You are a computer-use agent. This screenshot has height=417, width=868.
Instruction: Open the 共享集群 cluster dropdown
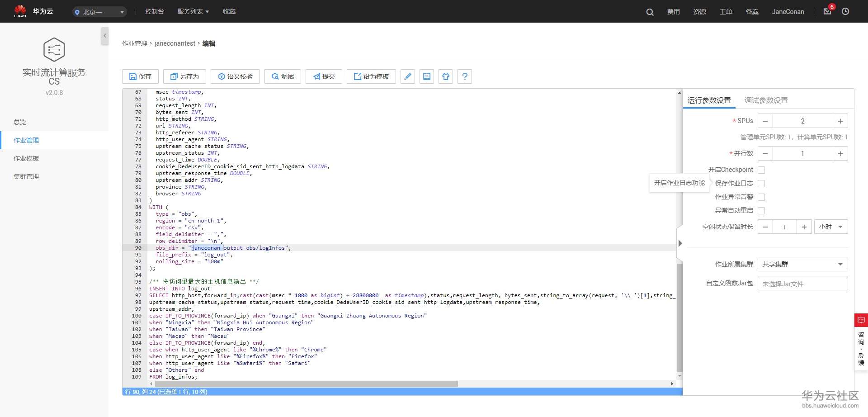click(803, 264)
